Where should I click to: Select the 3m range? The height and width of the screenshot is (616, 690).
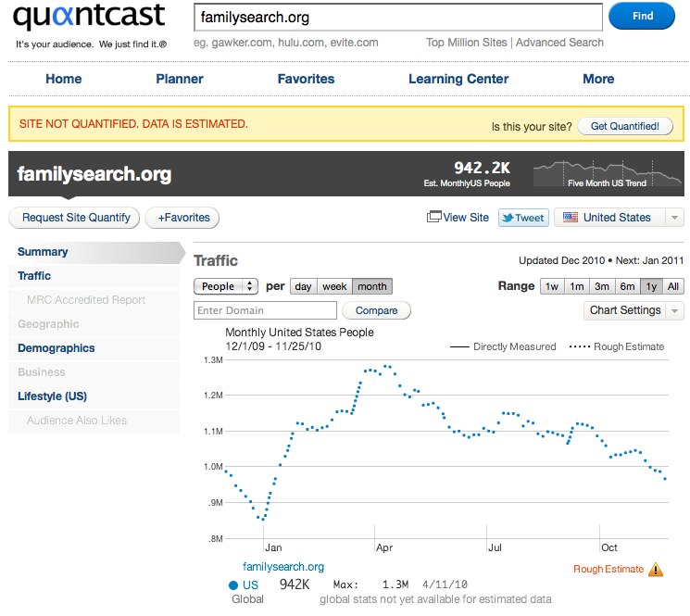point(602,286)
